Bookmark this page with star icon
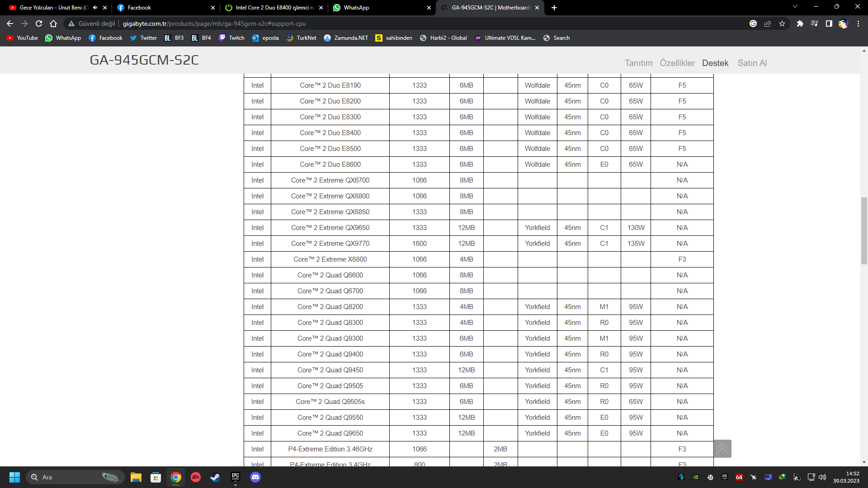 782,23
